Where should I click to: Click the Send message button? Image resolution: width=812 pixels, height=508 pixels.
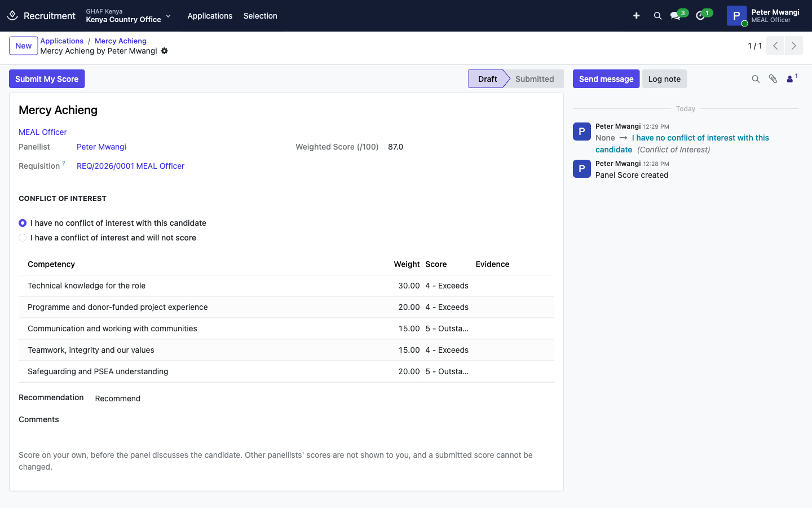click(x=606, y=79)
